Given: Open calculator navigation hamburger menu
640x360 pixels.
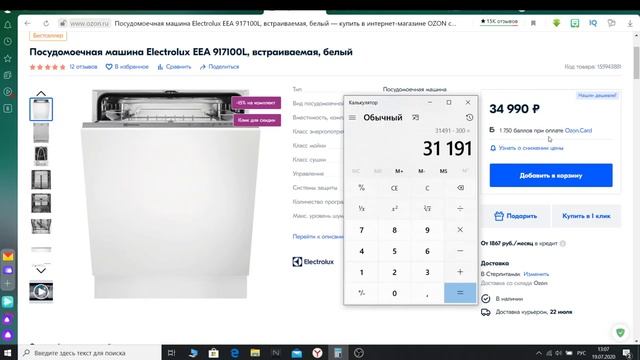Looking at the screenshot, I should click(352, 118).
